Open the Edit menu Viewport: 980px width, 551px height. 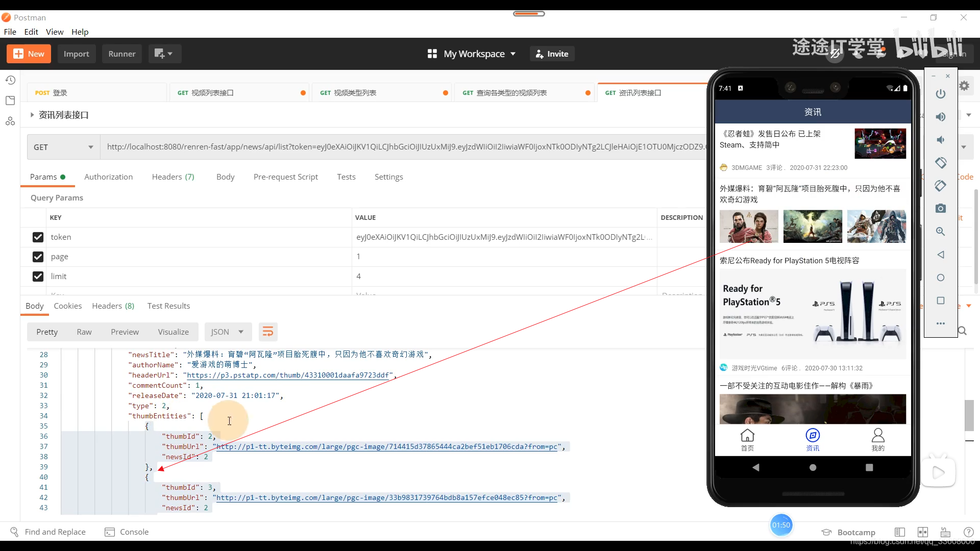pos(31,32)
